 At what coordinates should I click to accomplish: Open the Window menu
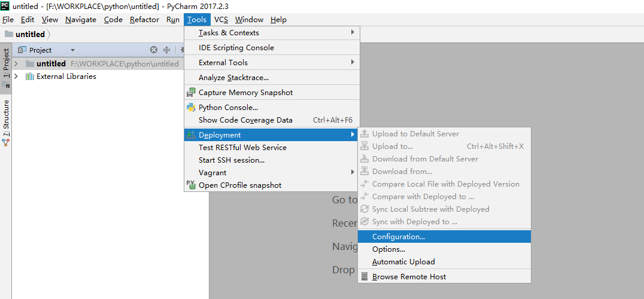click(250, 20)
